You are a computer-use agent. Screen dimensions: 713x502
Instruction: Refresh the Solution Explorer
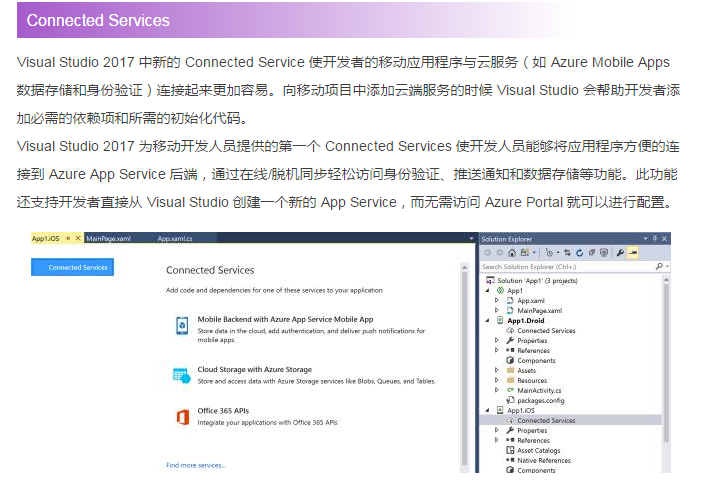pyautogui.click(x=579, y=253)
